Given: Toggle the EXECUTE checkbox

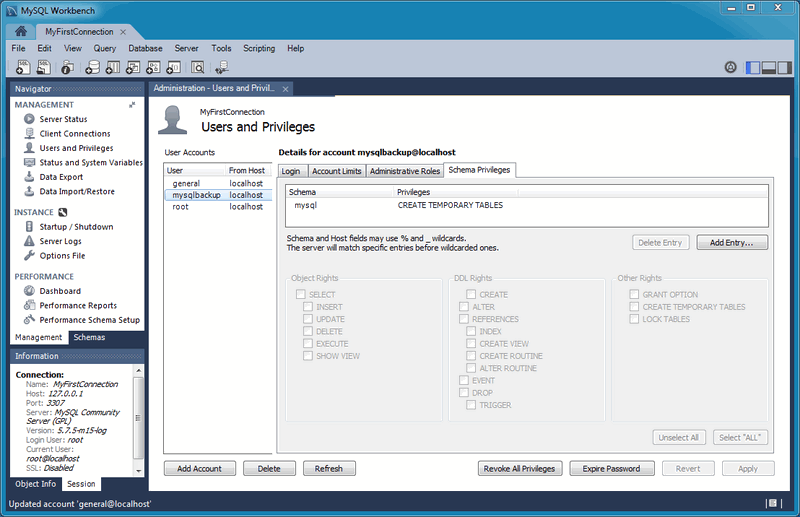Looking at the screenshot, I should pos(308,343).
